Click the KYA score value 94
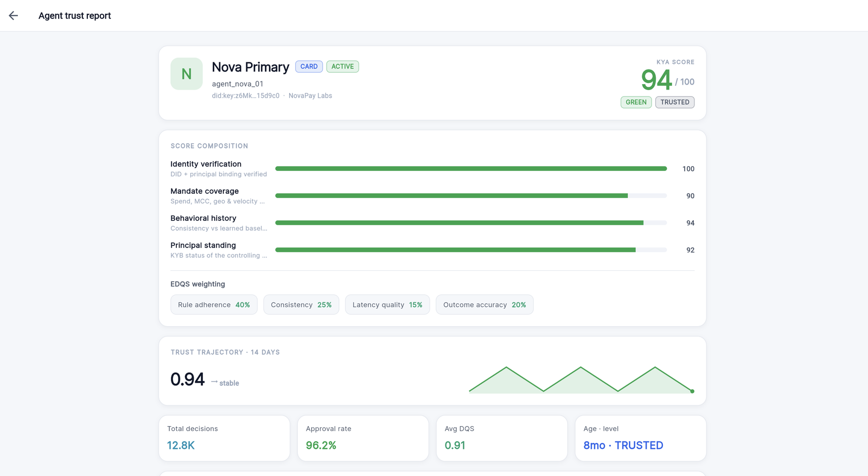868x476 pixels. pyautogui.click(x=656, y=80)
